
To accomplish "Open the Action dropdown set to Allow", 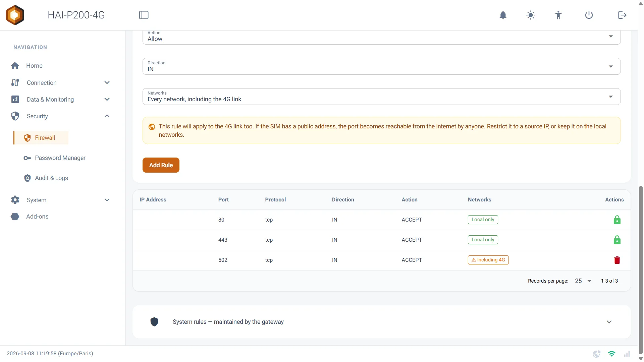I will [x=381, y=37].
